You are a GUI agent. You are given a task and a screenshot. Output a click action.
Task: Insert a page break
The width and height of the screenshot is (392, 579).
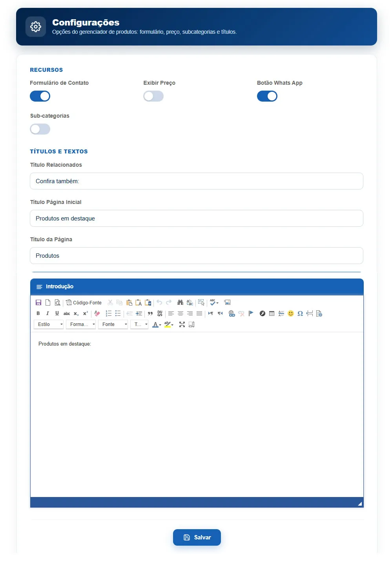click(x=310, y=313)
